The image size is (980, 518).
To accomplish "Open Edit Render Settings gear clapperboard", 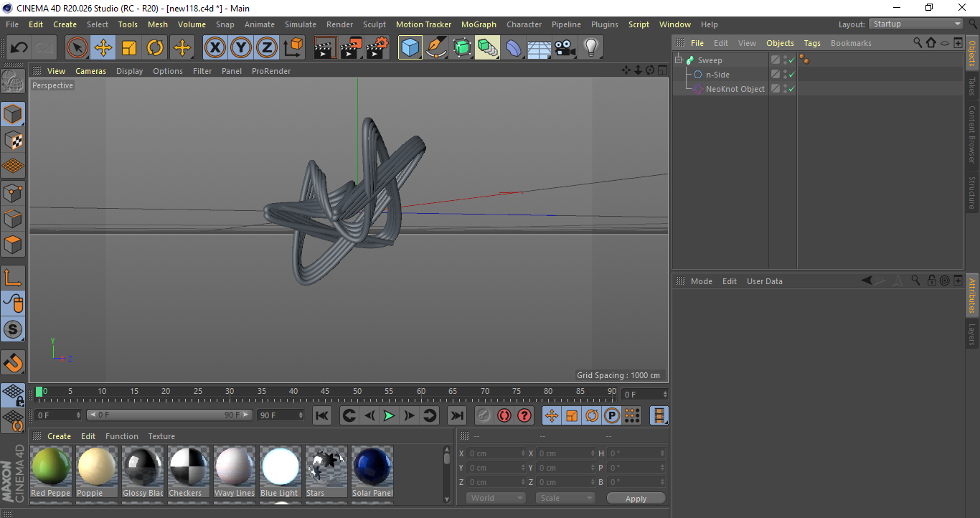I will pyautogui.click(x=377, y=48).
